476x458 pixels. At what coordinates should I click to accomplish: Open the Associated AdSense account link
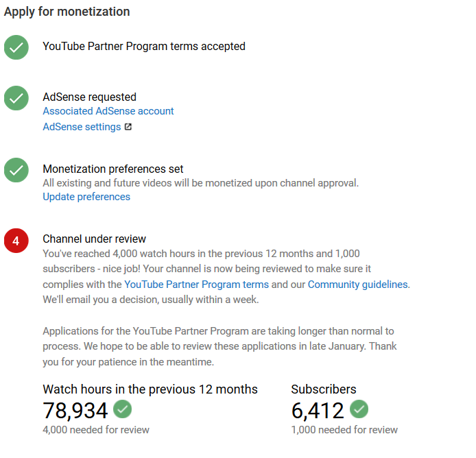108,111
